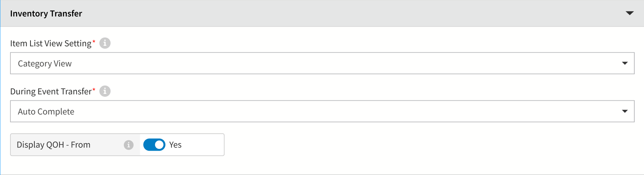644x175 pixels.
Task: Click caret arrow in Category View field
Action: pyautogui.click(x=625, y=63)
